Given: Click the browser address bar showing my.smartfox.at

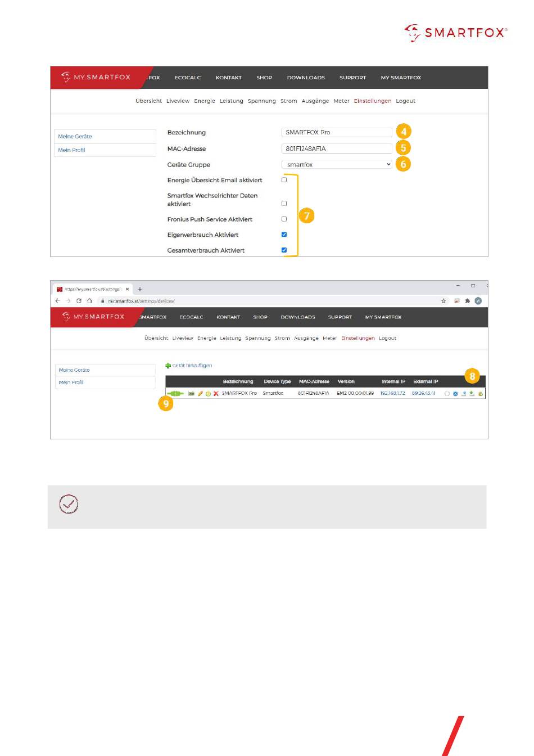Looking at the screenshot, I should coord(272,301).
